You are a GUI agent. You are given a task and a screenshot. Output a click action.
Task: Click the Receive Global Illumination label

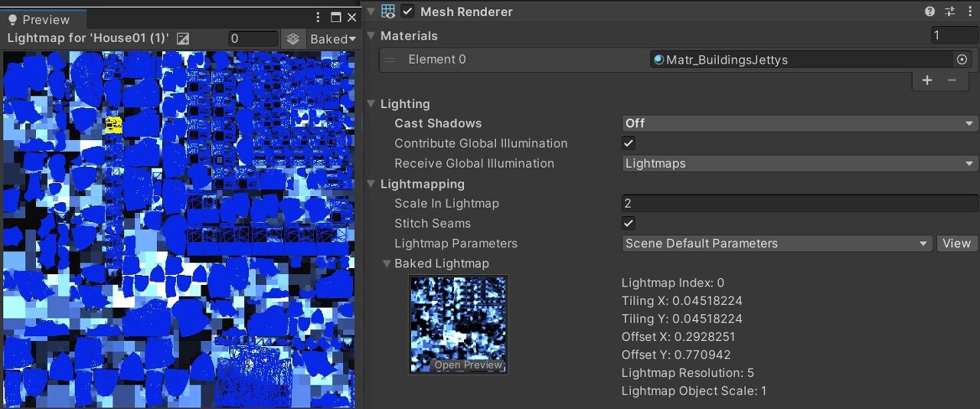pos(474,163)
